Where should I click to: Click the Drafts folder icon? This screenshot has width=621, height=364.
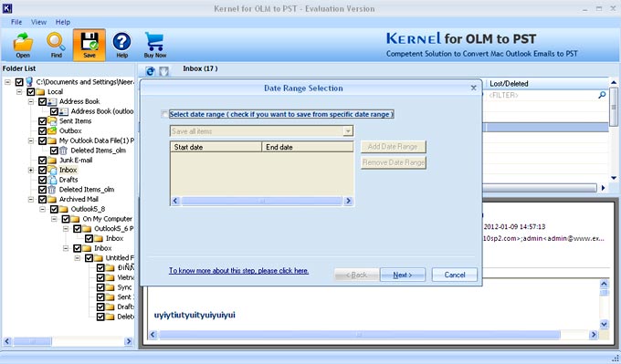pos(52,180)
